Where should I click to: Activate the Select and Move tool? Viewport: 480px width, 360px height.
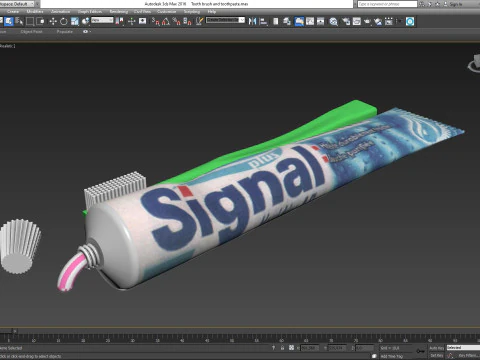pos(53,22)
